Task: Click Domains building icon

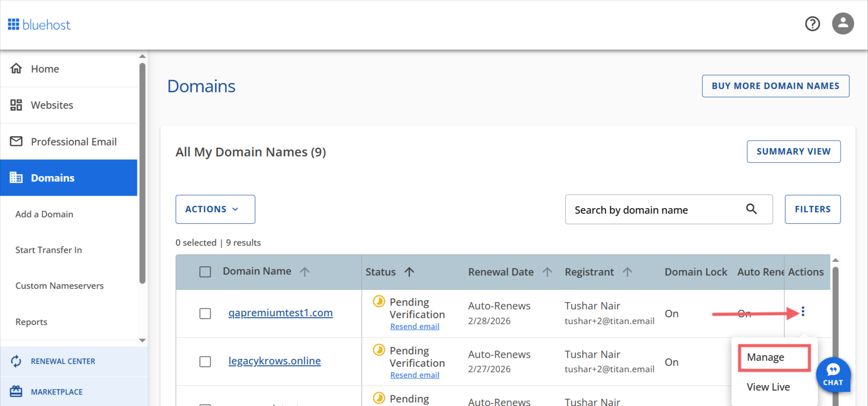Action: [x=16, y=177]
